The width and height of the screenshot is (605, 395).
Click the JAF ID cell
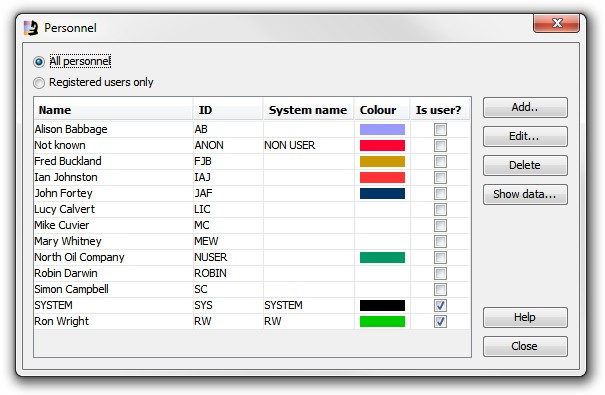click(x=228, y=193)
